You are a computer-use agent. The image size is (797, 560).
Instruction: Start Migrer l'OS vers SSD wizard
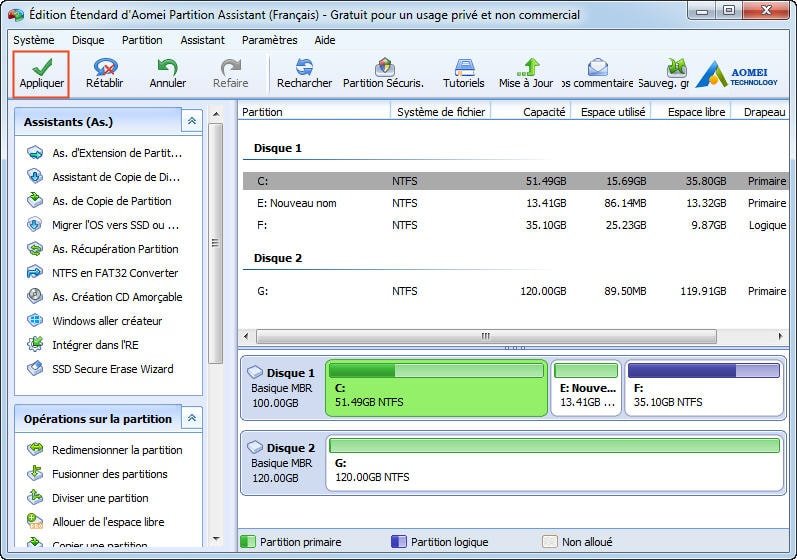click(103, 225)
